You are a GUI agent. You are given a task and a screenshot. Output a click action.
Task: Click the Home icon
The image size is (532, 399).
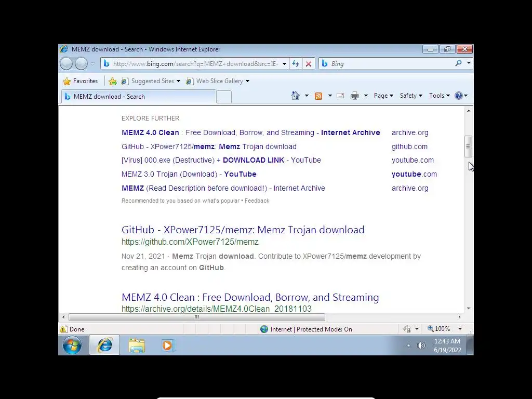[x=296, y=96]
